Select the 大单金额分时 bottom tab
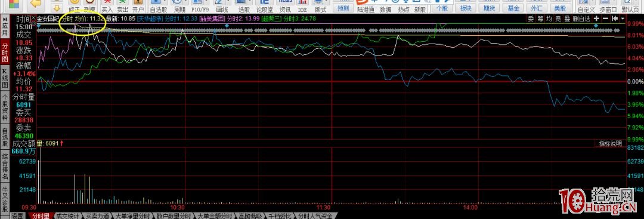 point(215,216)
